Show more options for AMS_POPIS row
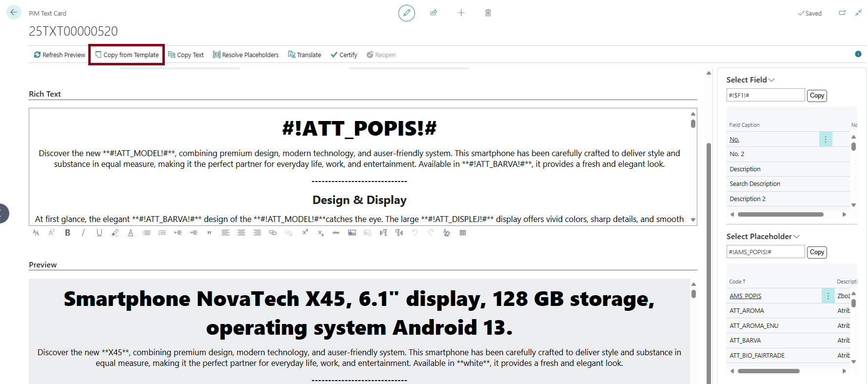 [828, 296]
